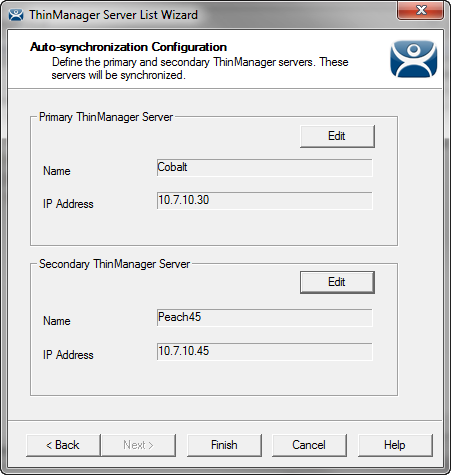Viewport: 451px width, 475px height.
Task: Close the Server List Wizard window
Action: click(421, 10)
